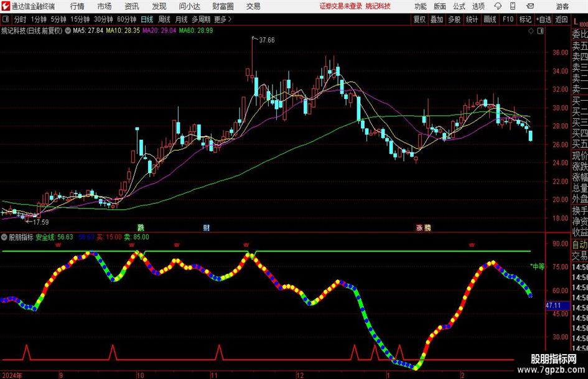Click the 叠加 overlay button
Screen dimensions: 588x379
click(x=437, y=19)
